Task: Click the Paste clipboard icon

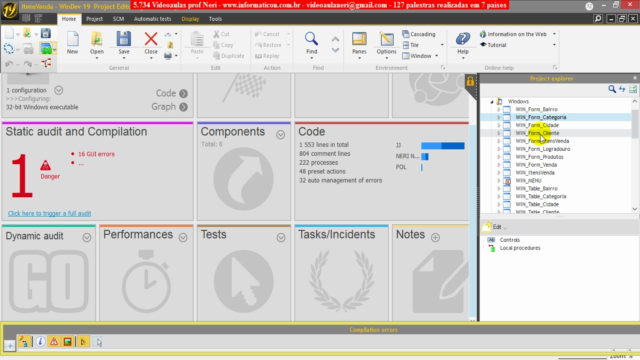Action: tap(197, 39)
